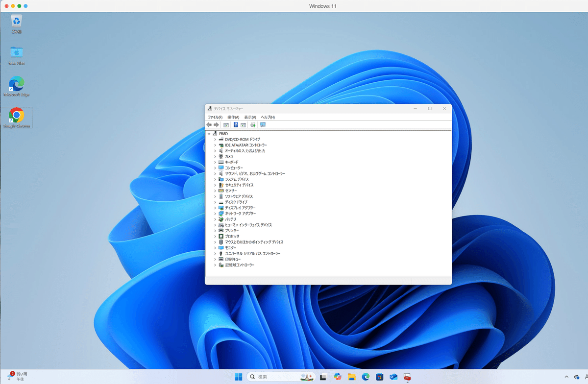Viewport: 588px width, 384px height.
Task: Select the IDE ATA/ATAPI コントローラー icon
Action: (221, 145)
